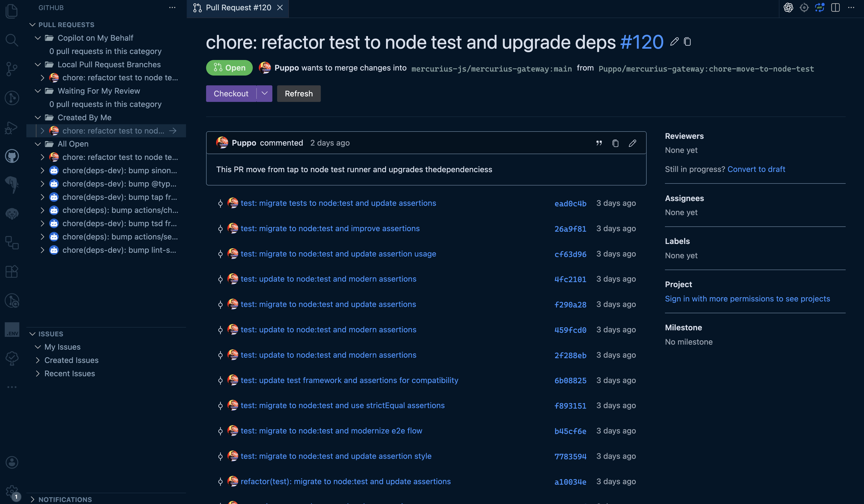Viewport: 864px width, 504px height.
Task: Open the Search view icon
Action: click(x=12, y=40)
